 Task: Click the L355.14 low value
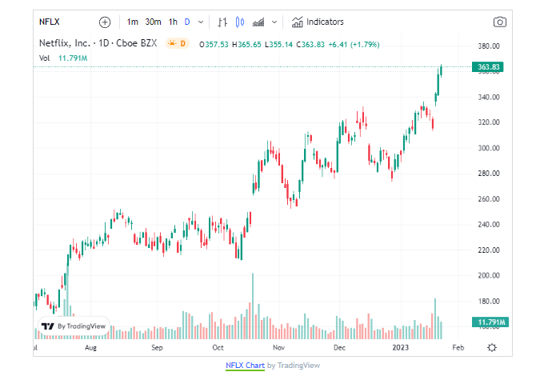(x=278, y=45)
